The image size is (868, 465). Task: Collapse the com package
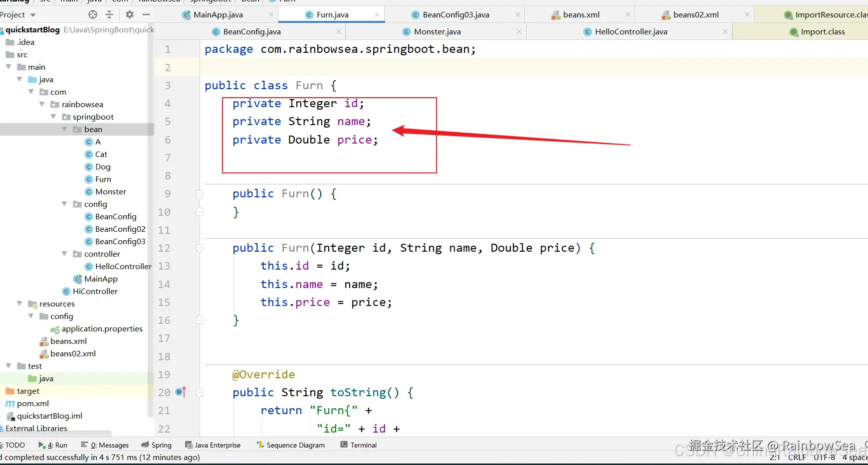31,92
